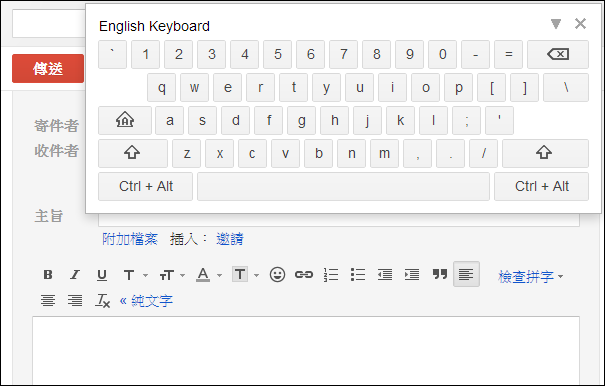Tap the w key
The height and width of the screenshot is (386, 605).
[x=194, y=88]
